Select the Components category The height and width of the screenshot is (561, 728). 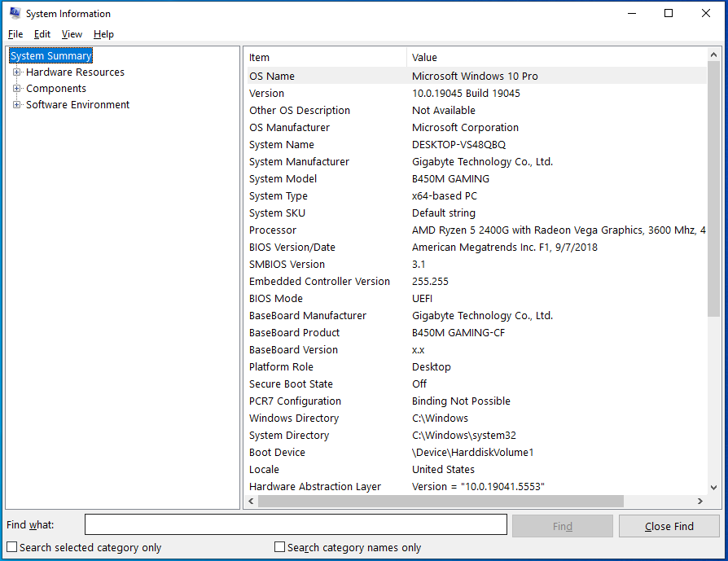pos(56,88)
